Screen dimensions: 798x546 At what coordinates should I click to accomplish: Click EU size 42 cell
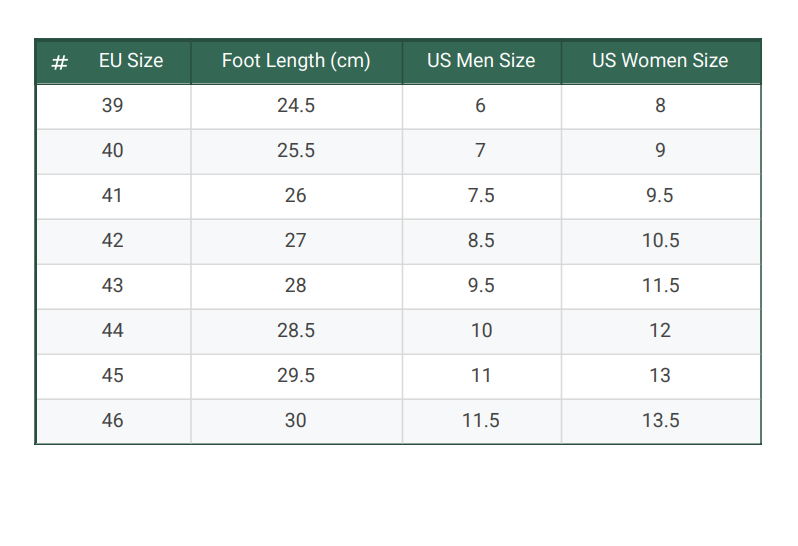[x=113, y=241]
